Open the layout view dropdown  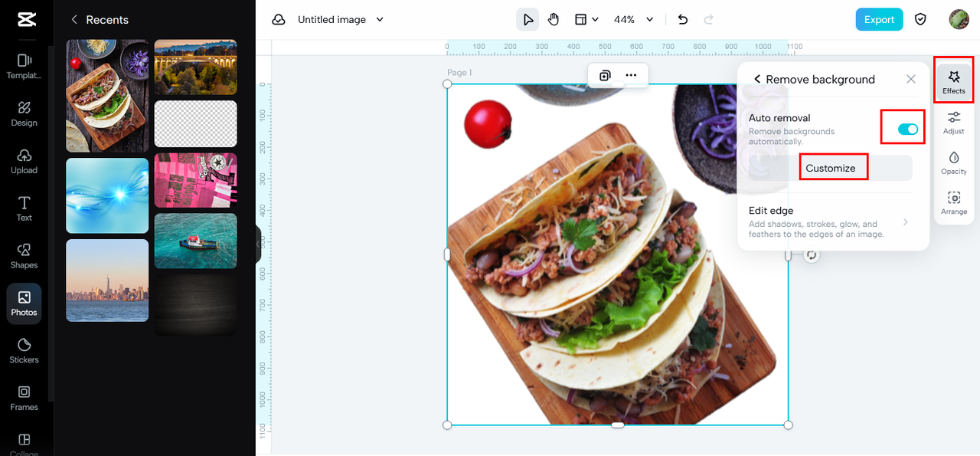point(586,20)
